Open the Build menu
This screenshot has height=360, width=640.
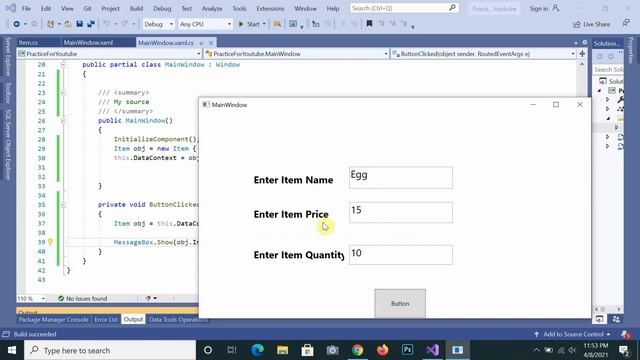pos(136,8)
